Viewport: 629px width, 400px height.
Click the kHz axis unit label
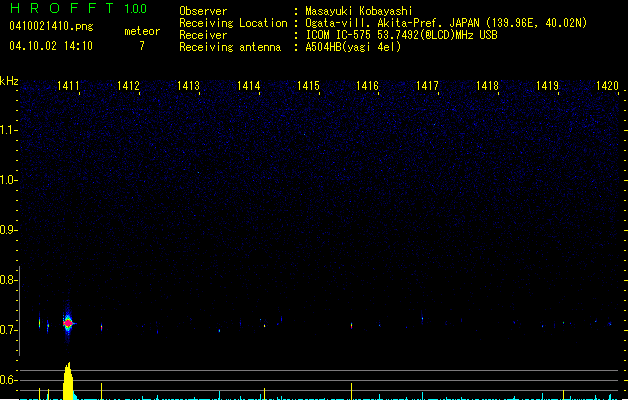(x=9, y=81)
